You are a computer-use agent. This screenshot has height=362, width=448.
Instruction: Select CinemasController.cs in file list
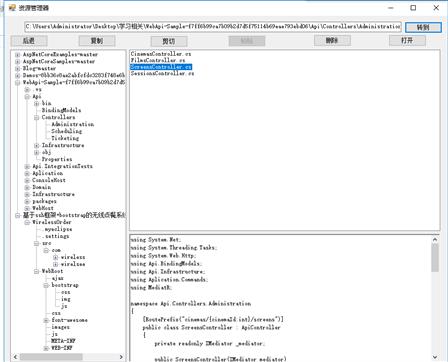click(161, 54)
